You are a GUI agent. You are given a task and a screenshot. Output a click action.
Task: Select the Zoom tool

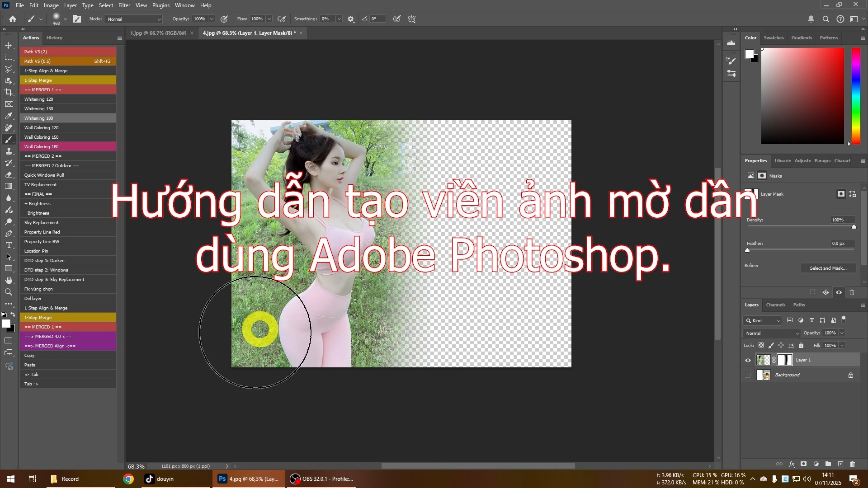9,292
